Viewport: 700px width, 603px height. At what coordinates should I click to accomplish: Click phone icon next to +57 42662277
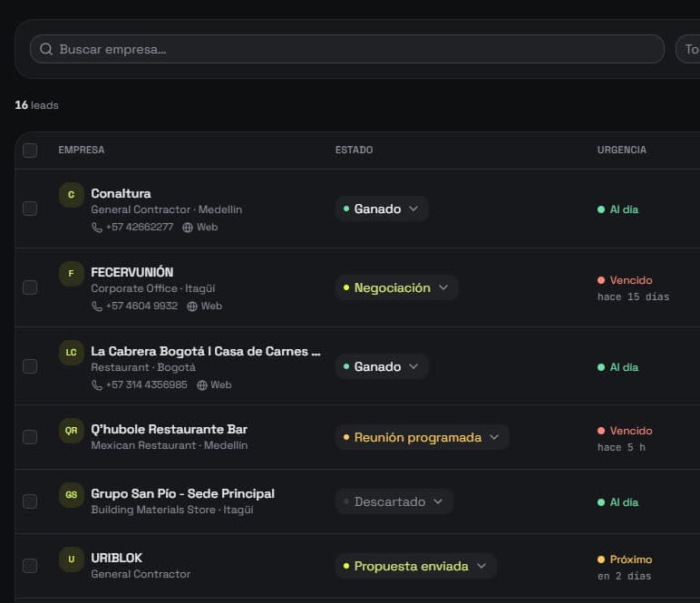tap(96, 228)
